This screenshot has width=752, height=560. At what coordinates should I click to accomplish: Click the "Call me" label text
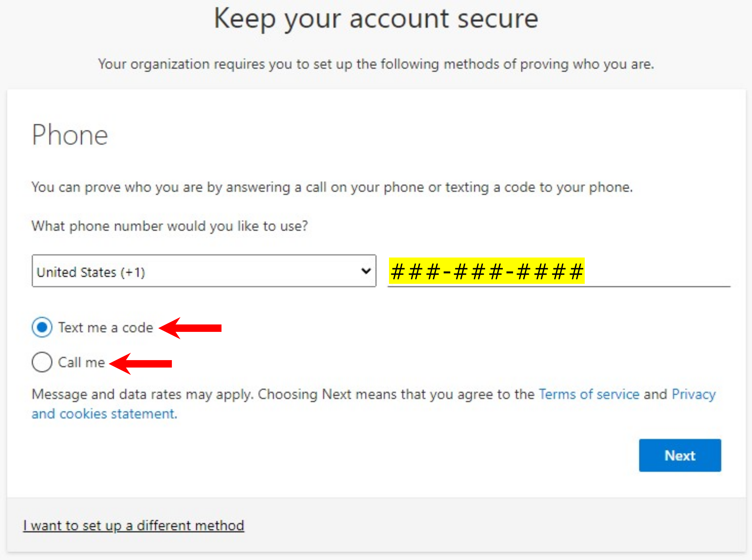click(x=81, y=362)
